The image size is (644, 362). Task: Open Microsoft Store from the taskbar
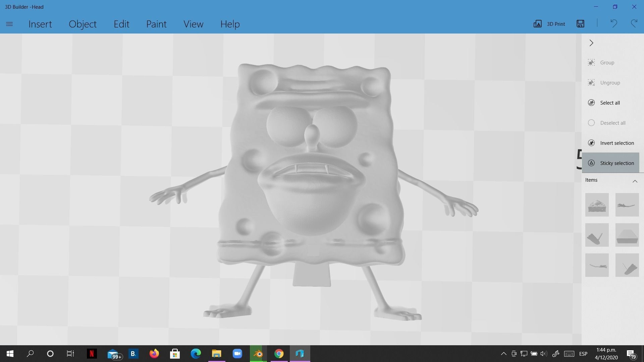(x=175, y=354)
